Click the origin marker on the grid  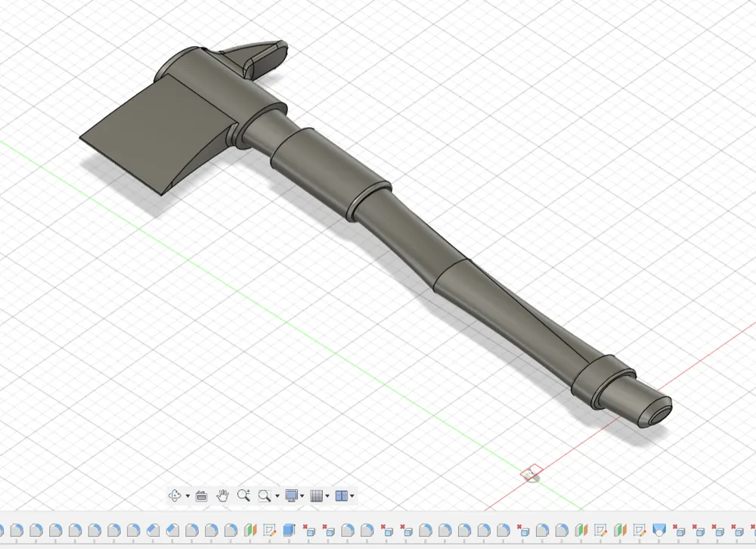click(531, 473)
